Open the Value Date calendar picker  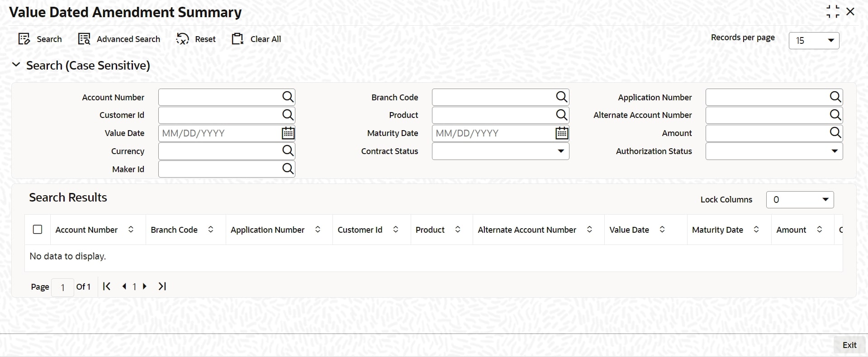(288, 133)
